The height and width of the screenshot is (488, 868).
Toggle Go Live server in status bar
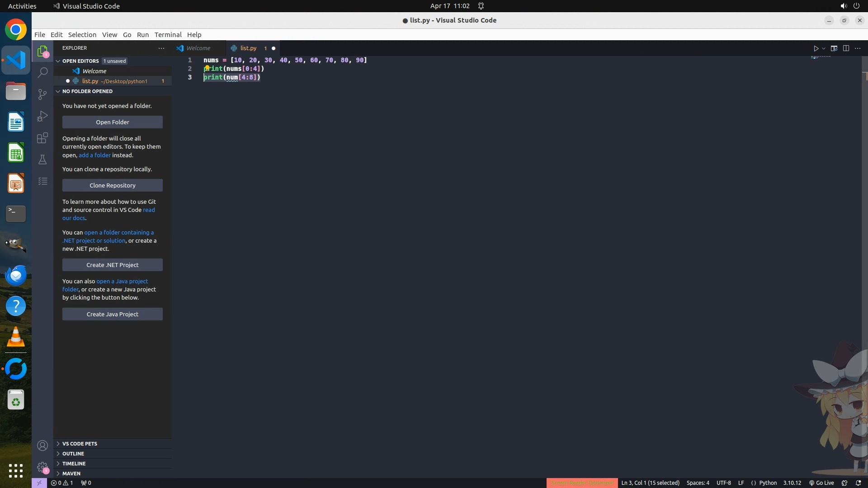click(x=821, y=483)
